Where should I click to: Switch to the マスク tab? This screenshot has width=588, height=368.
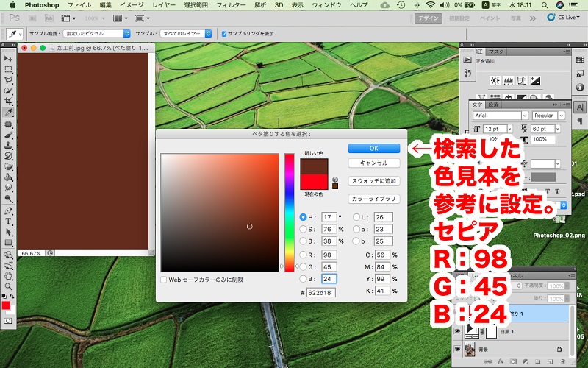[x=495, y=52]
